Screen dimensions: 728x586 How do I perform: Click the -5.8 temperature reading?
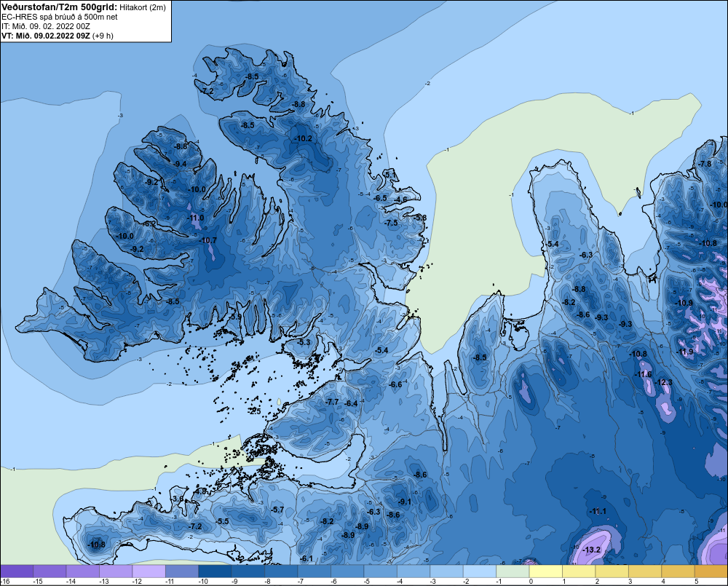click(x=420, y=218)
